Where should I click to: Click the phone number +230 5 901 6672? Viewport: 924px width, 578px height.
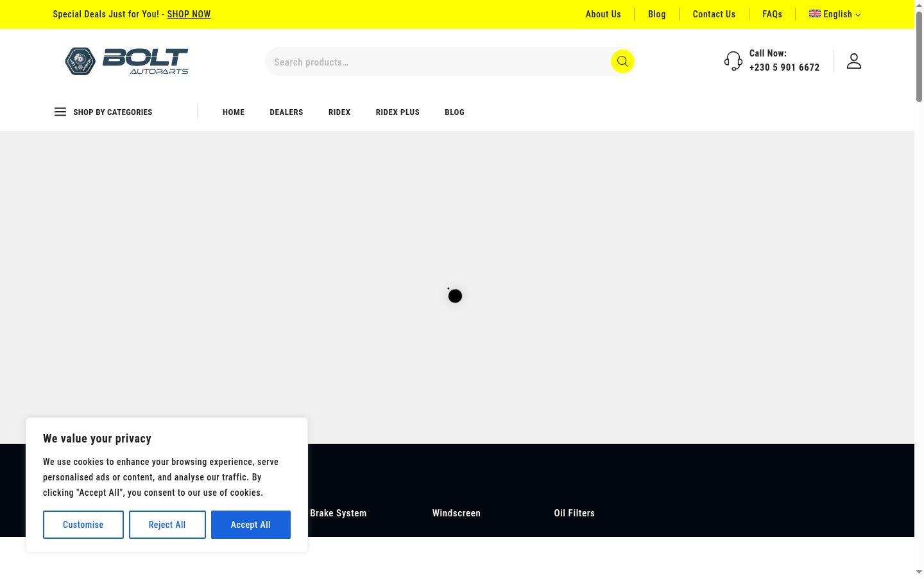tap(784, 67)
